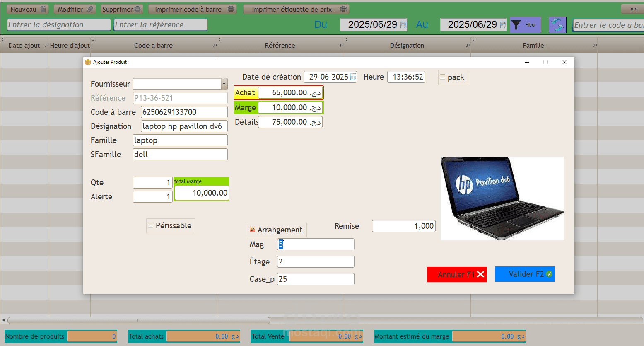Click the Famille input field

click(x=180, y=140)
